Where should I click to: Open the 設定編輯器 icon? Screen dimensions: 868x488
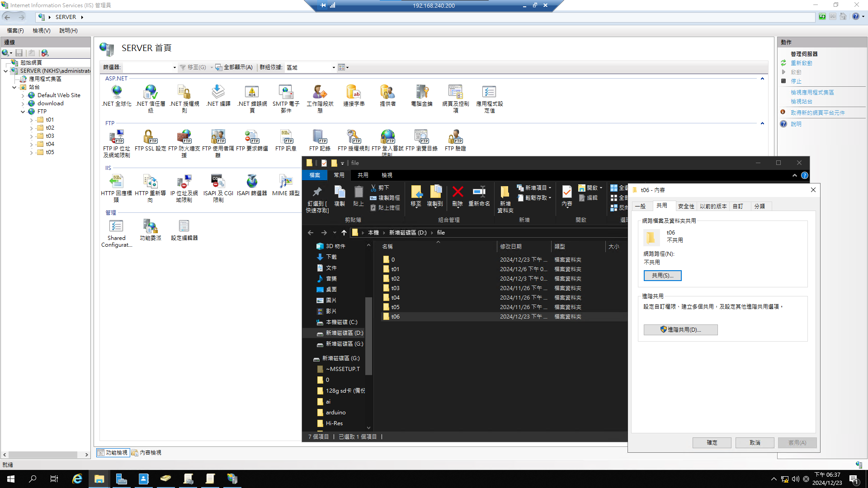point(184,230)
